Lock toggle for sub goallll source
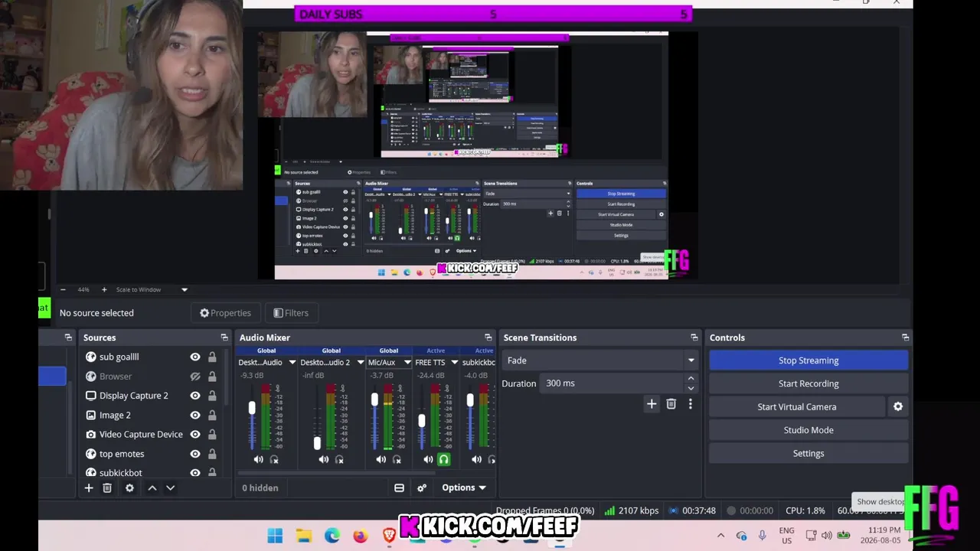 point(212,357)
